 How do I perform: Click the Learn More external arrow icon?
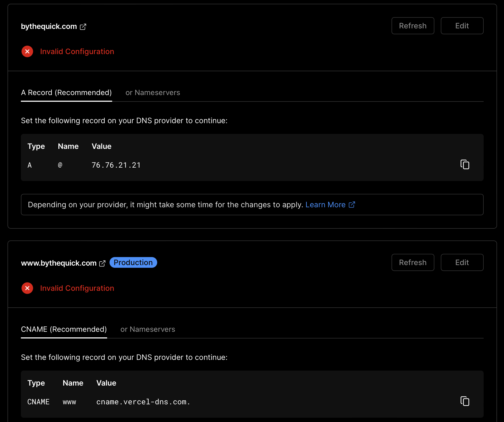tap(352, 205)
